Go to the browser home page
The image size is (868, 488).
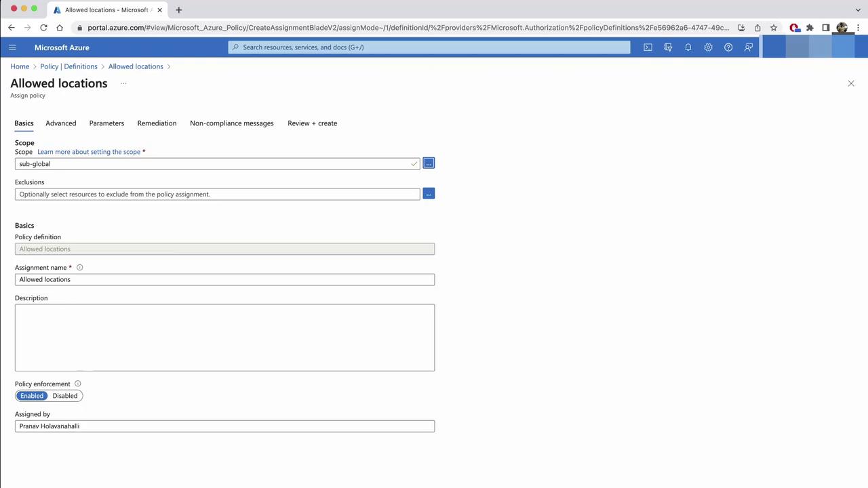point(60,28)
